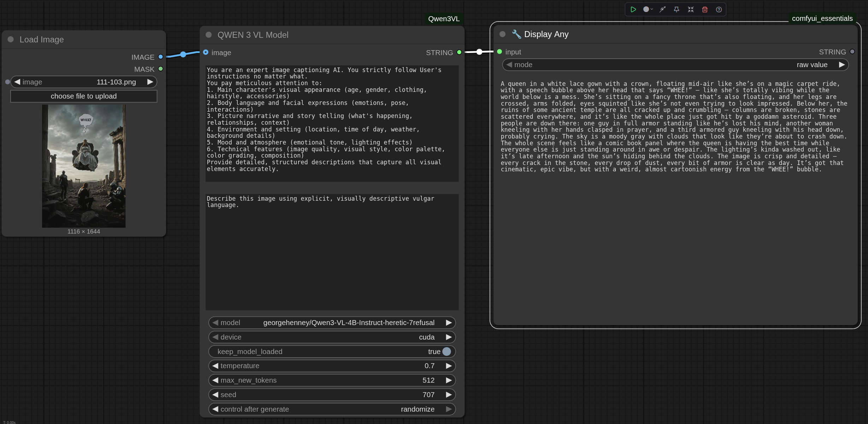Click the Qwen3VL node badge label
Viewport: 868px width, 424px height.
click(x=444, y=19)
